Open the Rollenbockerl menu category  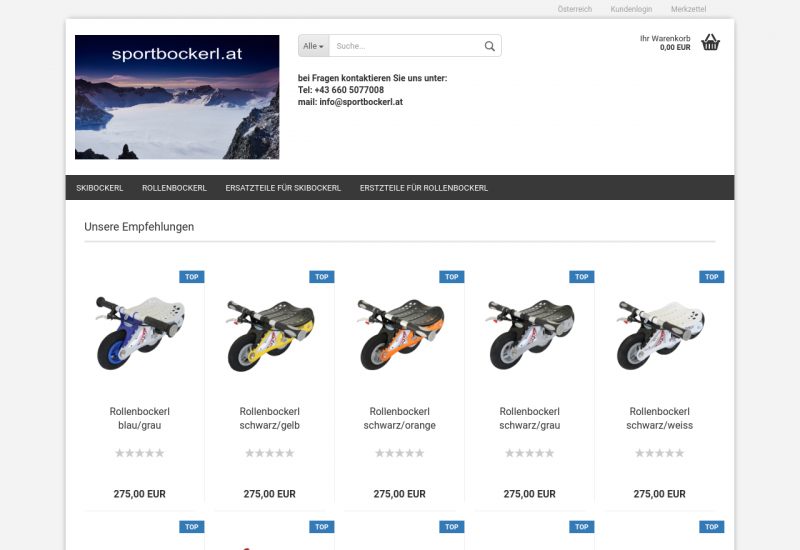(x=174, y=188)
